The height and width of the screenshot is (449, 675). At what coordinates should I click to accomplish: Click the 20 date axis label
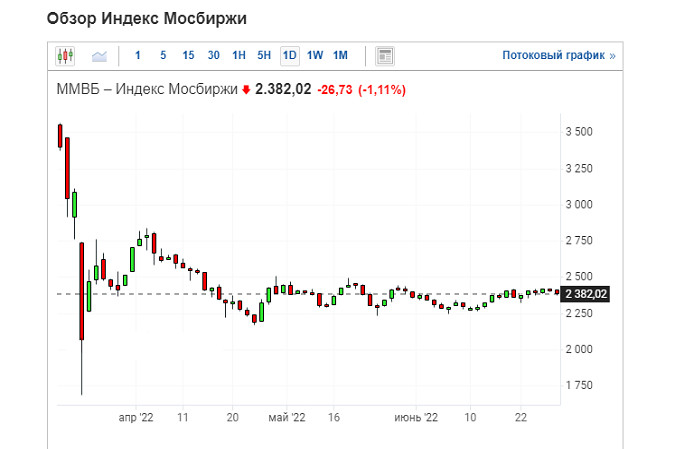pos(232,418)
